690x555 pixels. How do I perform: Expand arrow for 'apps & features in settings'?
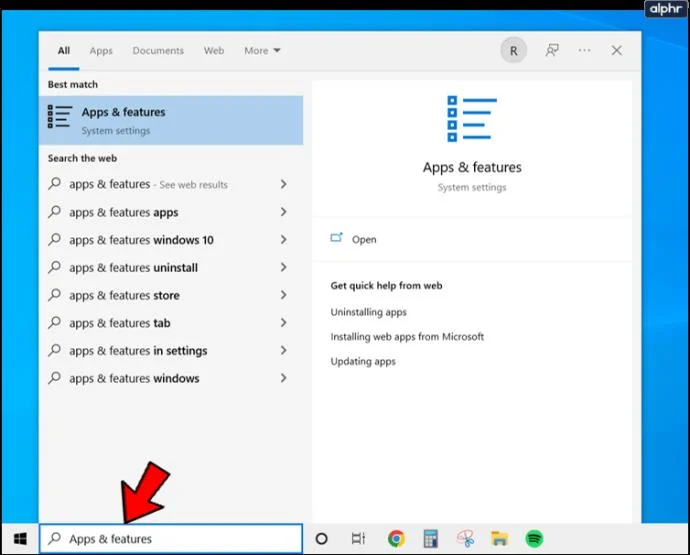284,350
